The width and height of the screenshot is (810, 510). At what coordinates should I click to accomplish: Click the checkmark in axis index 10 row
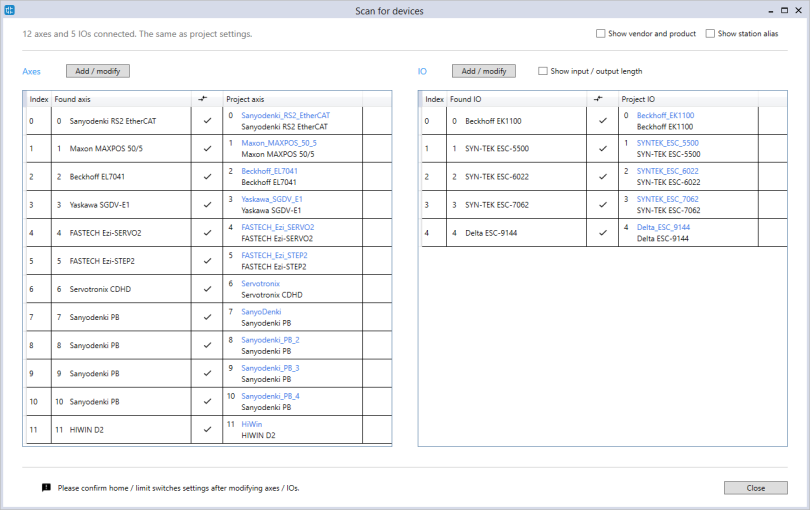coord(207,401)
